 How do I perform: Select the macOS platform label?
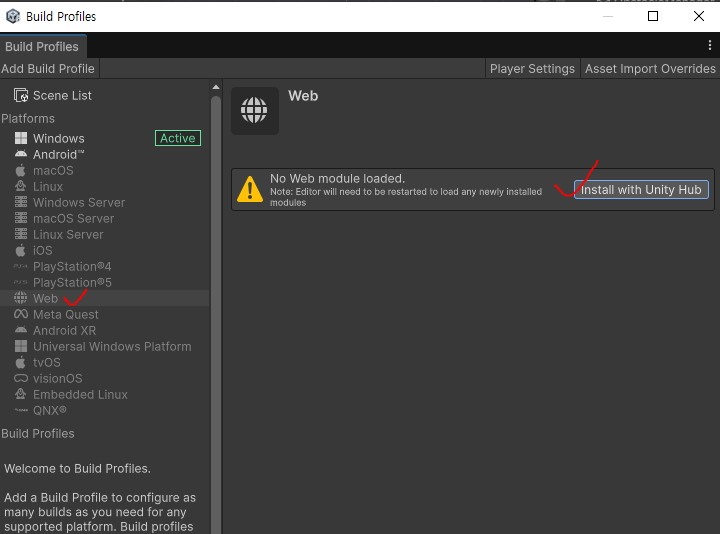[x=53, y=170]
